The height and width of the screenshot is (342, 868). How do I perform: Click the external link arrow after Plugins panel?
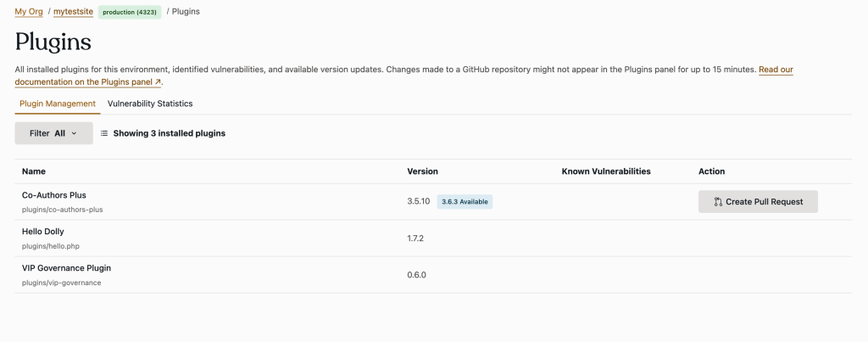158,83
